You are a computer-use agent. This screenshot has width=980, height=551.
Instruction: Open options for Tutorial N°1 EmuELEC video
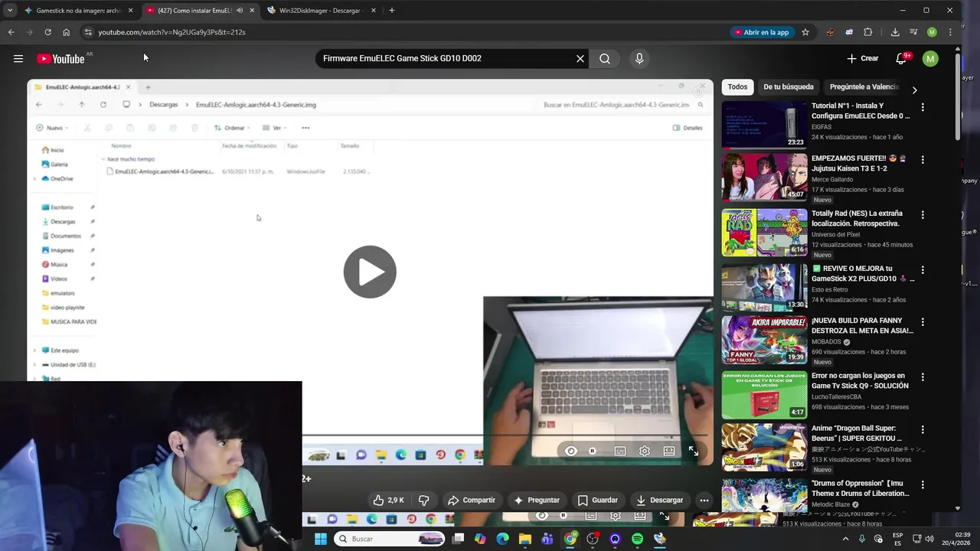[x=923, y=107]
